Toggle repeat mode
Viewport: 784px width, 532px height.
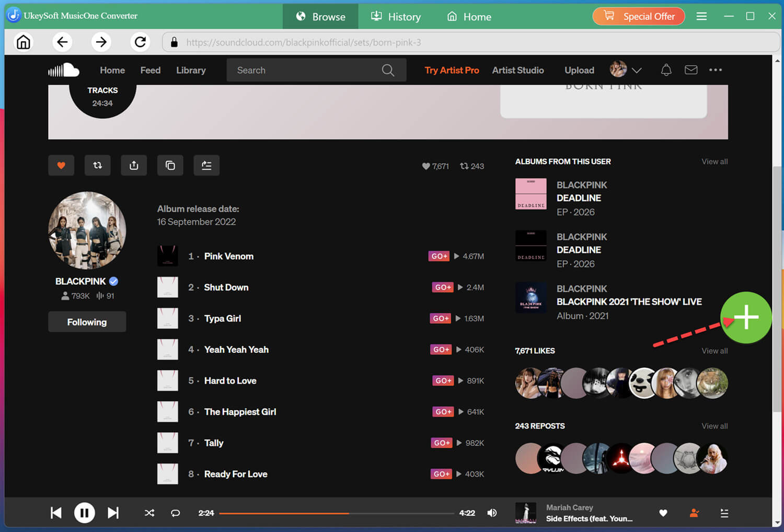pos(176,513)
